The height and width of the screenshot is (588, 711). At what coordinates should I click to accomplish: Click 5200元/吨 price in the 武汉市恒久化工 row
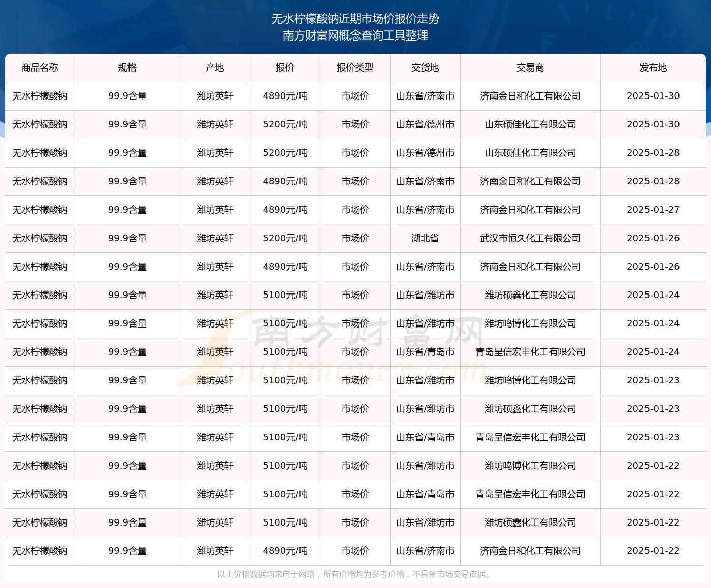(x=285, y=238)
